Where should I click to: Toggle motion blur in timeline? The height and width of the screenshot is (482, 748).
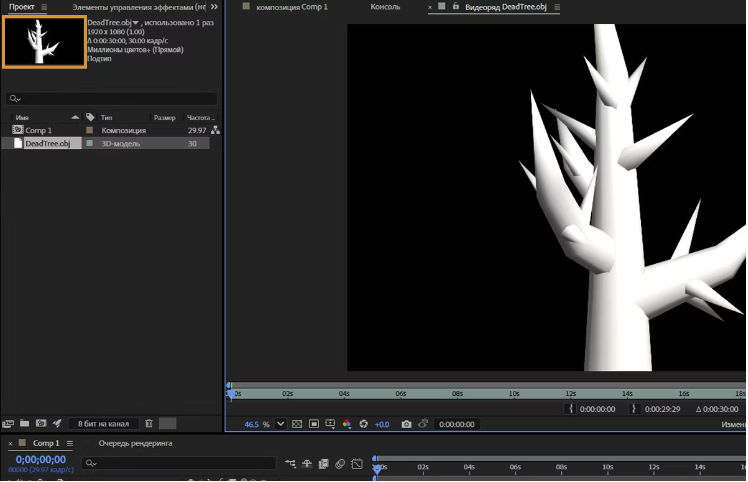340,463
